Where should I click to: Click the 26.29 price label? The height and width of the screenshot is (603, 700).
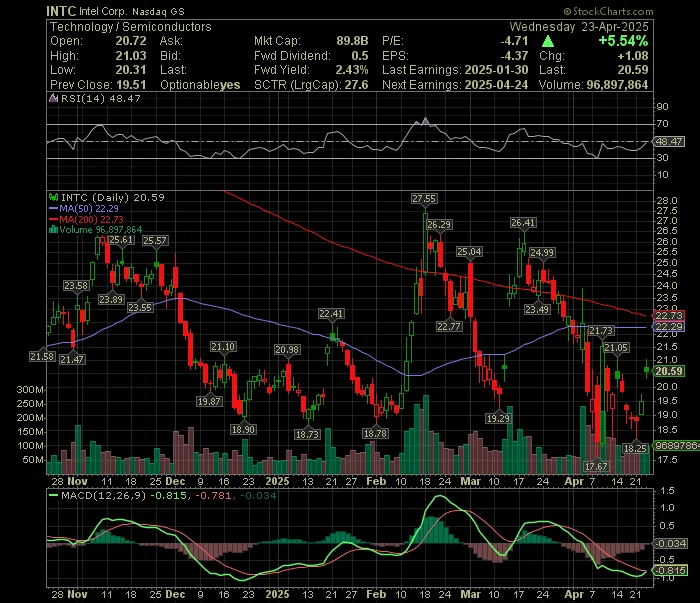click(439, 225)
